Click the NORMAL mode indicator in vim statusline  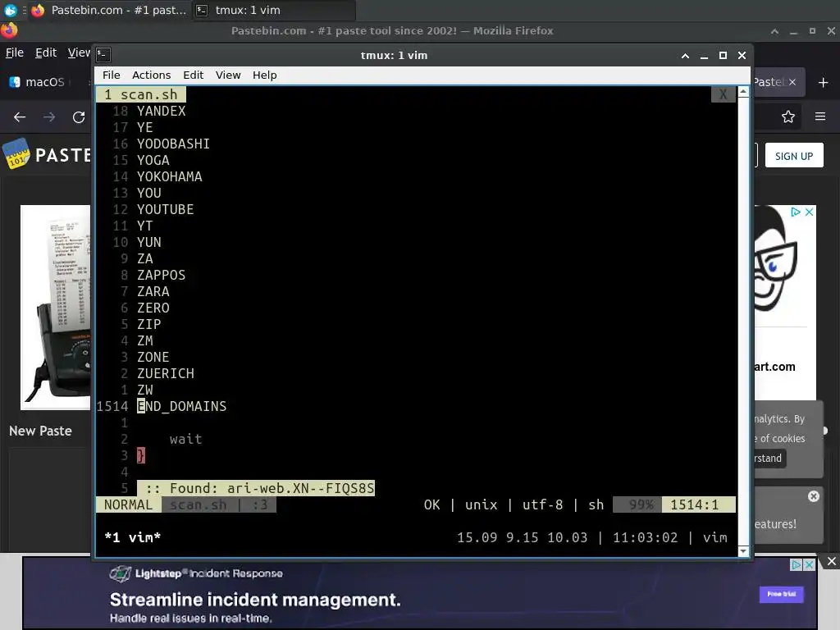(x=129, y=504)
